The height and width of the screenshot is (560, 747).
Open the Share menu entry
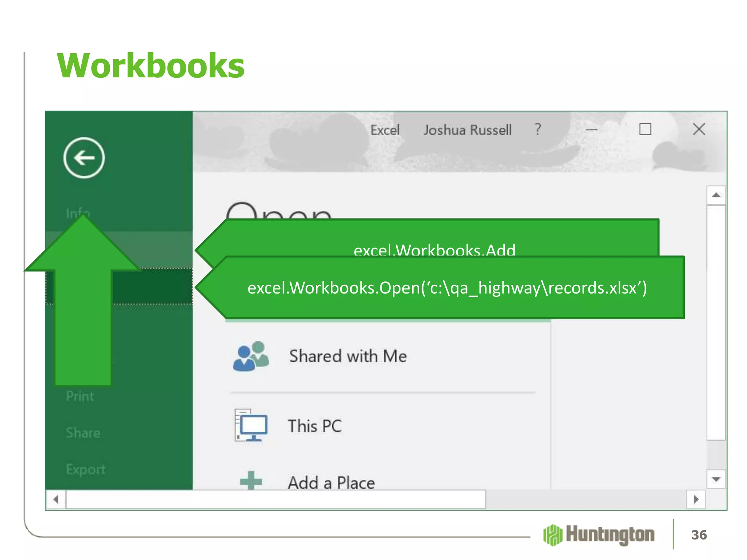coord(83,433)
